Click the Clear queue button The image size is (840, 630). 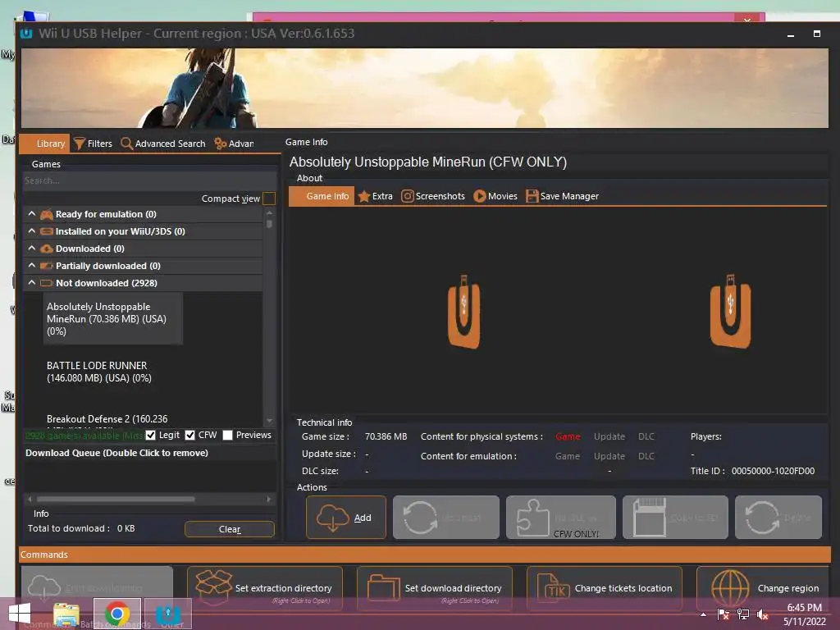[x=230, y=529]
